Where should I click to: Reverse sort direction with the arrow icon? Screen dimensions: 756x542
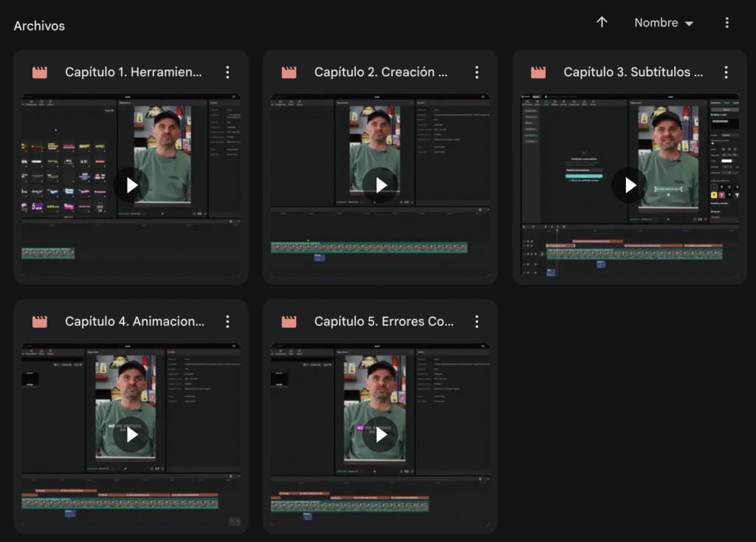click(602, 23)
